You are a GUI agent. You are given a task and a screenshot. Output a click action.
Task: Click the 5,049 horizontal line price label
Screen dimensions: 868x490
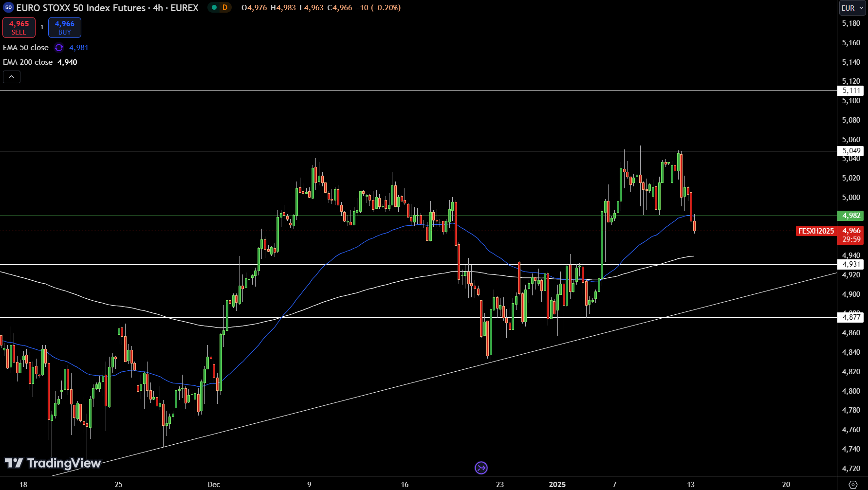click(850, 151)
